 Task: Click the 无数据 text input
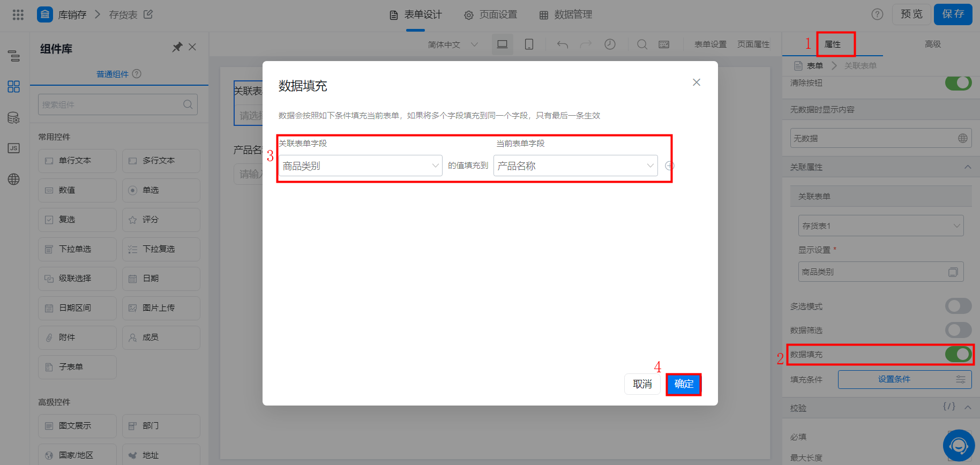pos(881,138)
